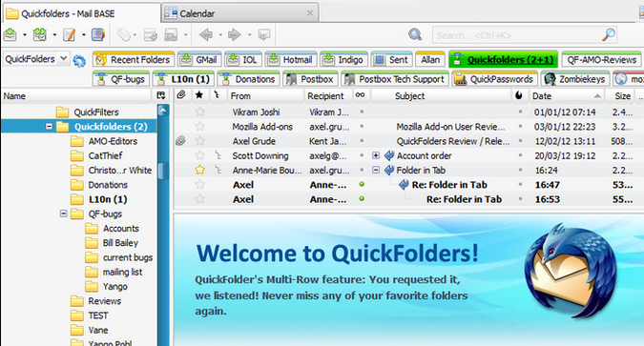Screen dimensions: 644x346
Task: Click the attachment column header icon
Action: [x=181, y=95]
